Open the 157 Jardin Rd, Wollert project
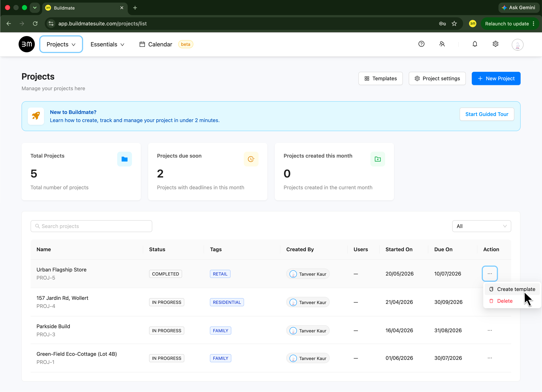 62,298
